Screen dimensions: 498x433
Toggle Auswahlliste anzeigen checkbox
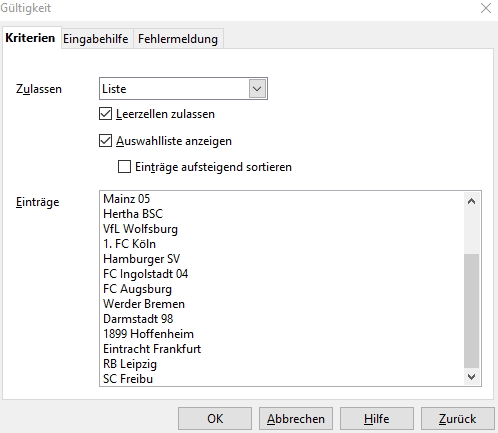click(105, 141)
